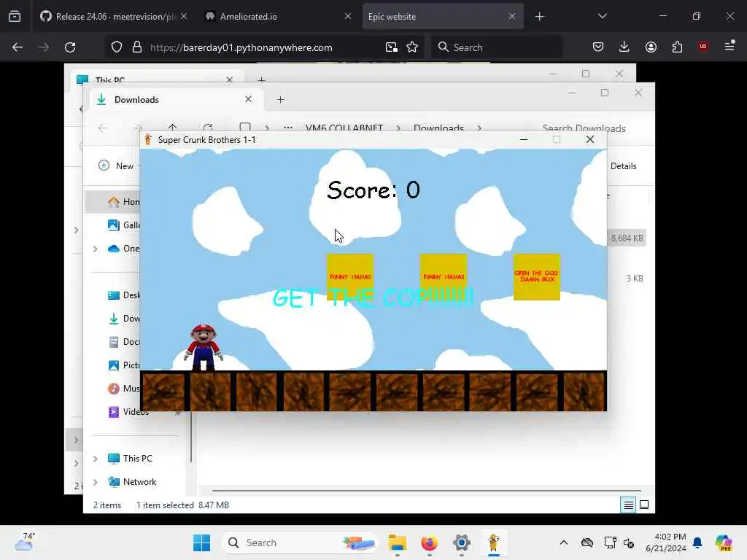Screen dimensions: 747x560
Task: Expand OneDrive node in sidebar
Action: [96, 249]
